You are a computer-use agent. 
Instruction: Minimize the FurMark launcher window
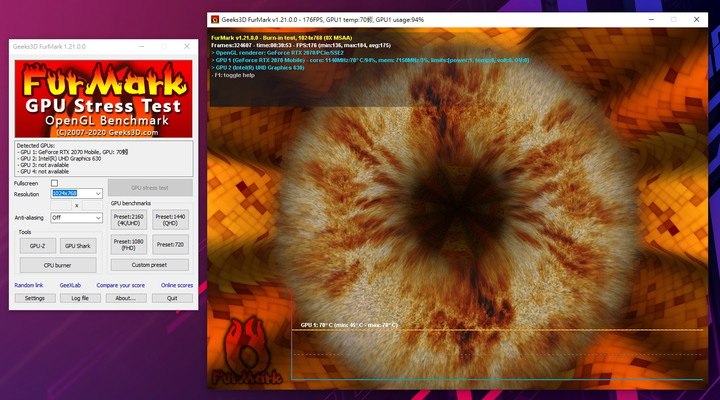point(141,46)
